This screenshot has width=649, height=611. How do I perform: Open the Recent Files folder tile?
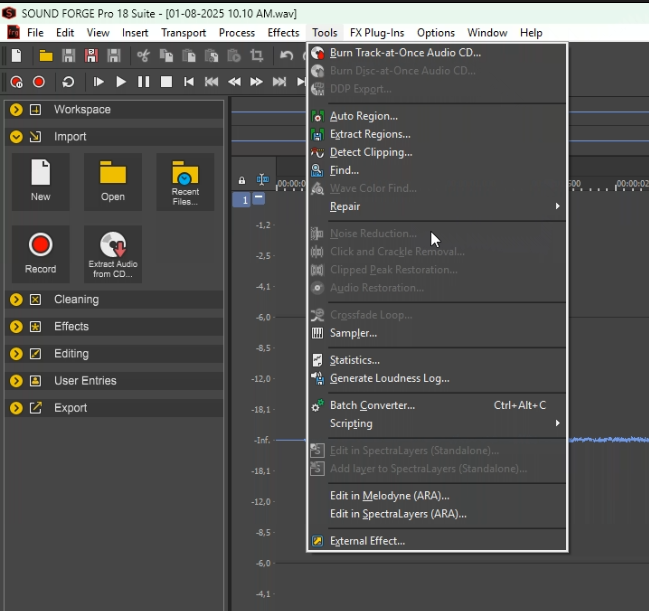tap(185, 181)
